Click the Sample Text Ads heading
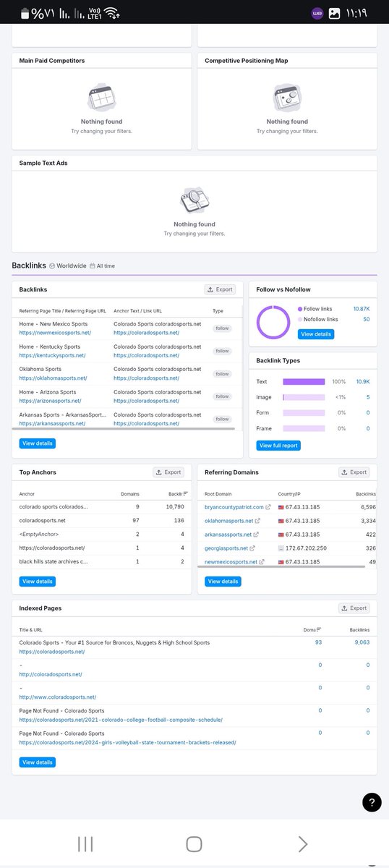Screen dimensions: 389x868 [44, 163]
